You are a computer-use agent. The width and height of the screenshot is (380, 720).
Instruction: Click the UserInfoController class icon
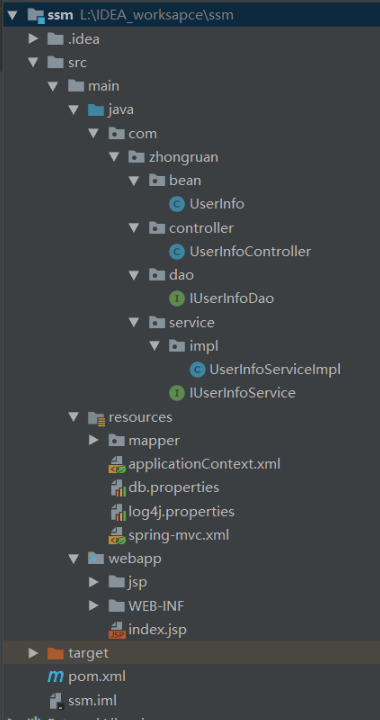click(177, 251)
